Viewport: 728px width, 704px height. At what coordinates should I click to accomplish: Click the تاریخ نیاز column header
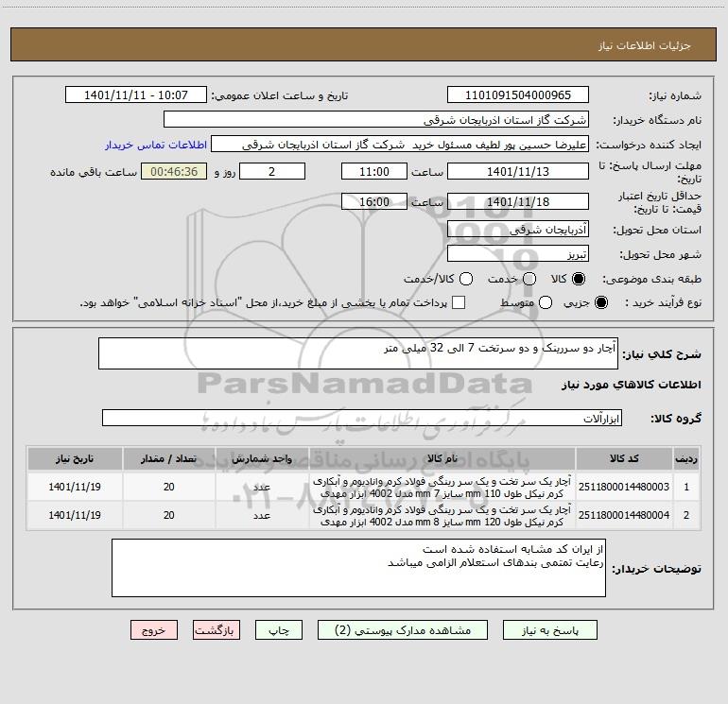click(75, 458)
